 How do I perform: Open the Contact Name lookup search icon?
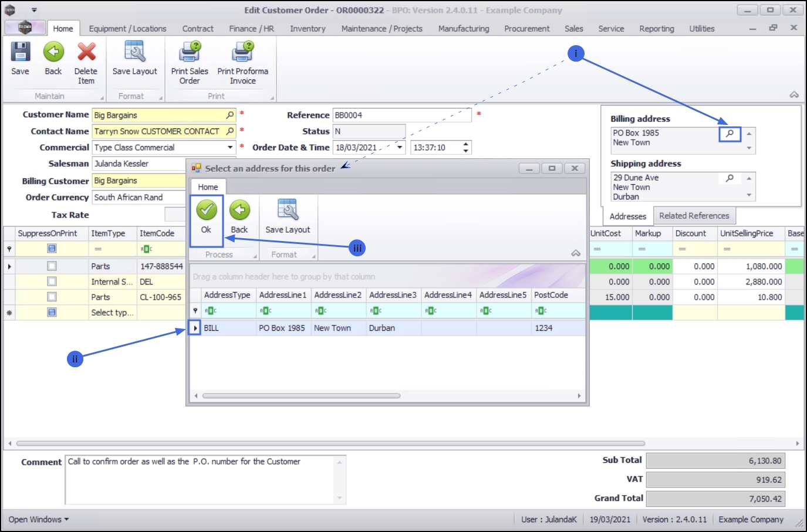coord(230,131)
